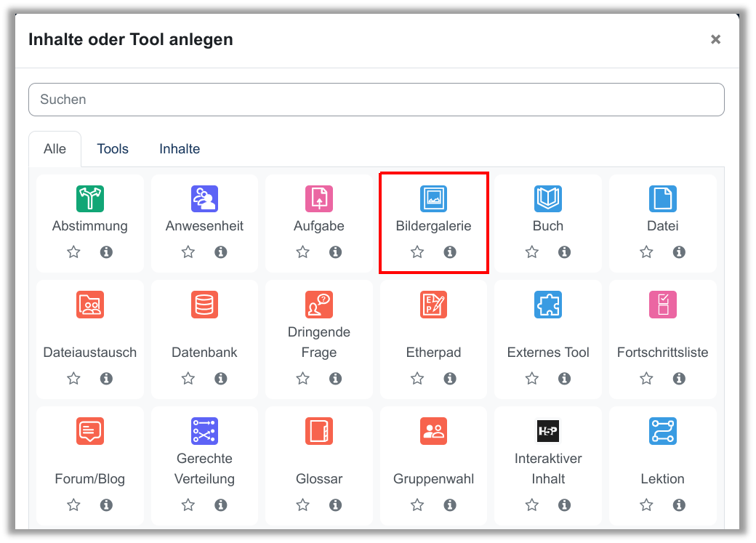
Task: Switch to the Tools tab
Action: tap(113, 149)
